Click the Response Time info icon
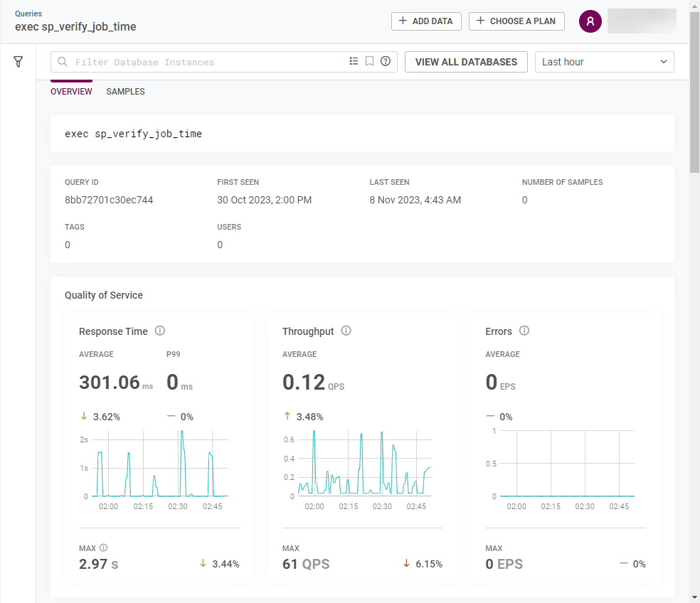The width and height of the screenshot is (700, 603). [x=160, y=331]
